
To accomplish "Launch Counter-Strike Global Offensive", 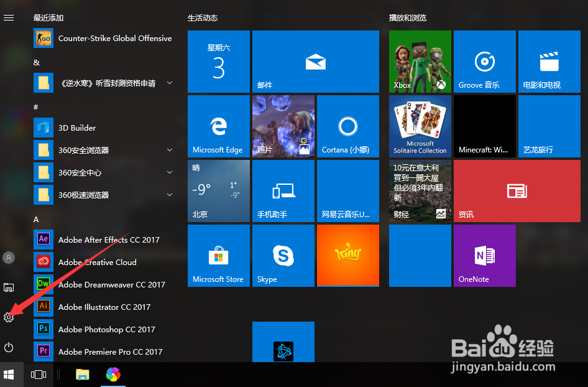I will pos(103,39).
